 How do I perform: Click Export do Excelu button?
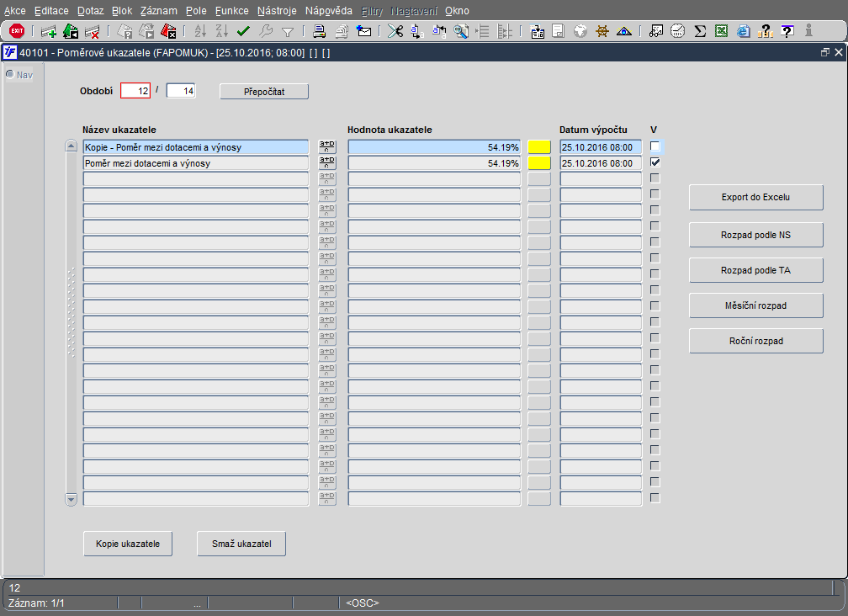tap(755, 198)
